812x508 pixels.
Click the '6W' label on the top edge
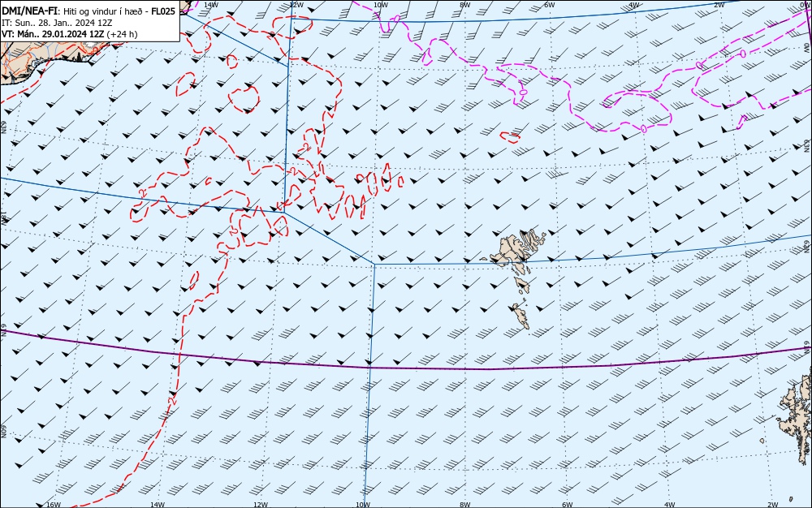[x=550, y=5]
